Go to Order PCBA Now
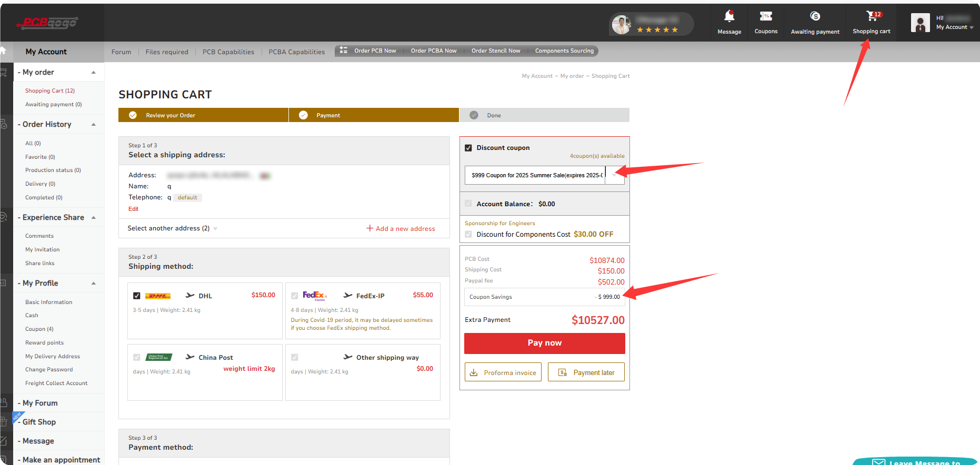 (x=434, y=50)
